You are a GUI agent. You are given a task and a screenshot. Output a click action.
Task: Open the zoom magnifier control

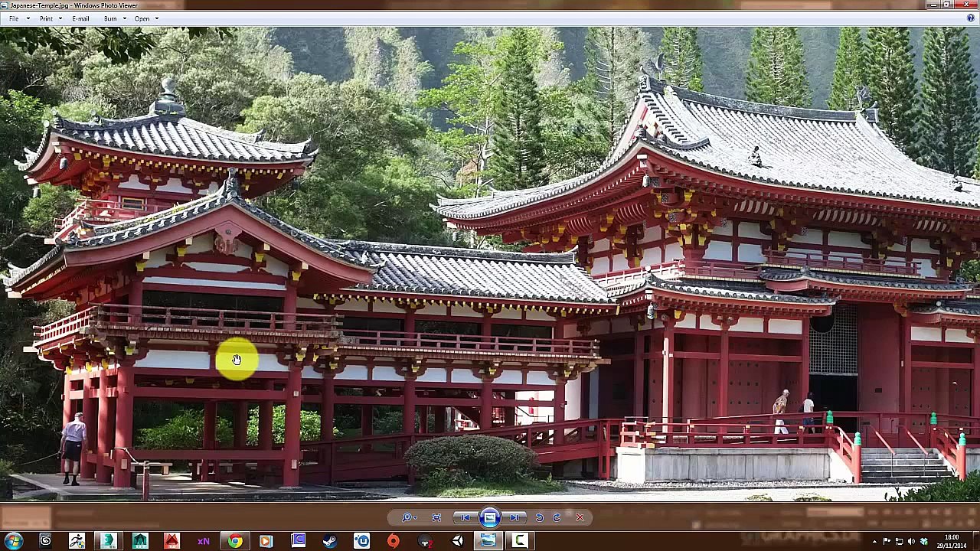tap(409, 518)
